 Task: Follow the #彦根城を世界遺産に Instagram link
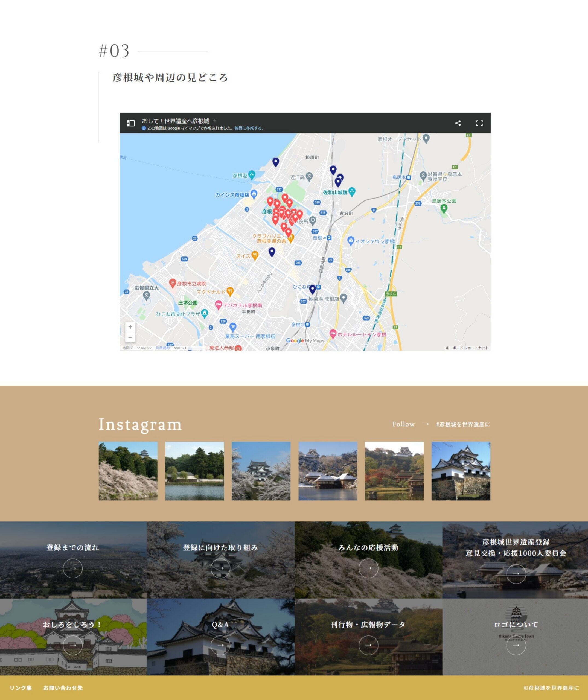click(x=463, y=424)
